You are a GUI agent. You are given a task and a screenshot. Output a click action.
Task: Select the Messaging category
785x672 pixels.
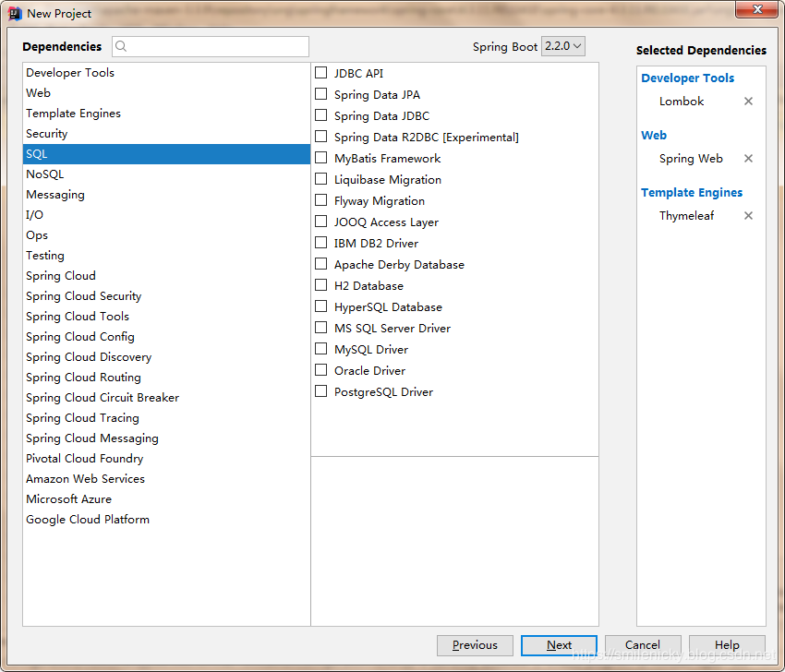[166, 195]
